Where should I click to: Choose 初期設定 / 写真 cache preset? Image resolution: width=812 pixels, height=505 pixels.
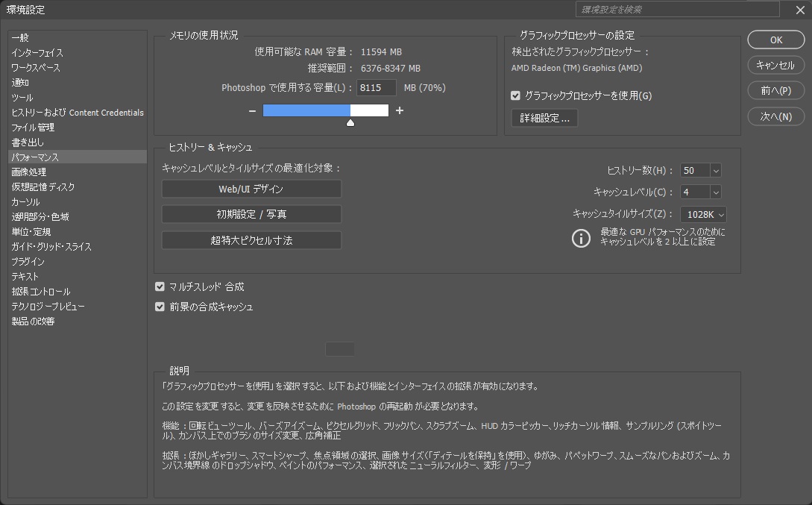(251, 214)
